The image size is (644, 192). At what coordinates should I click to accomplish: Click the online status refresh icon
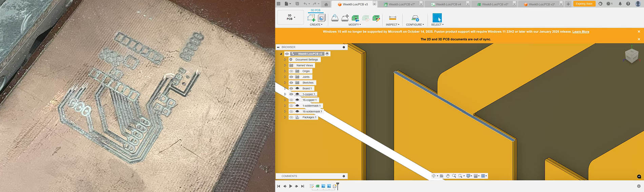pyautogui.click(x=600, y=4)
